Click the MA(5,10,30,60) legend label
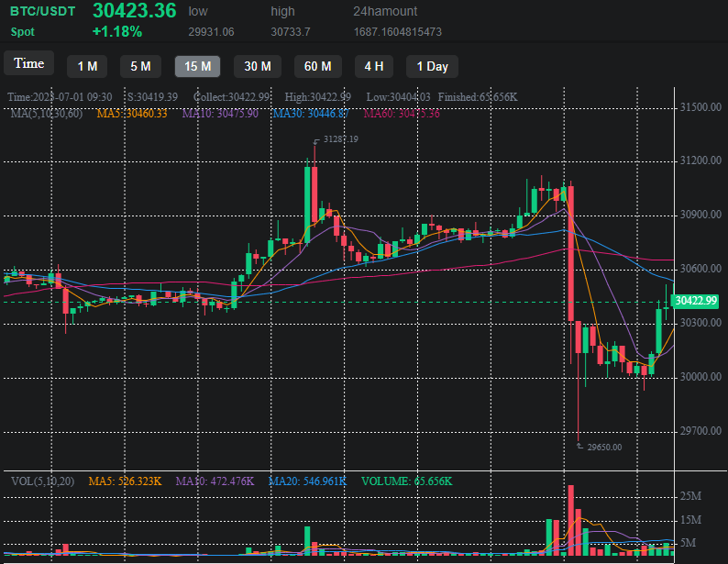728x564 pixels. click(x=47, y=114)
